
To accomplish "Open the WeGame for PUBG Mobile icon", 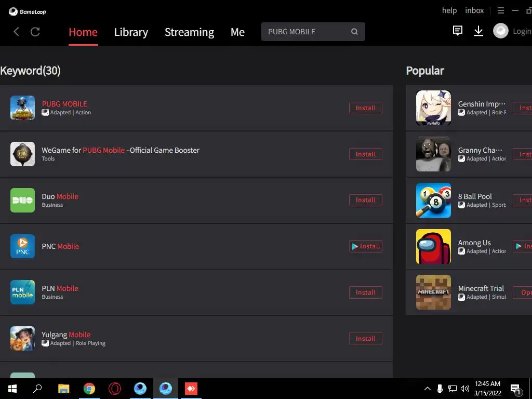I will click(22, 154).
